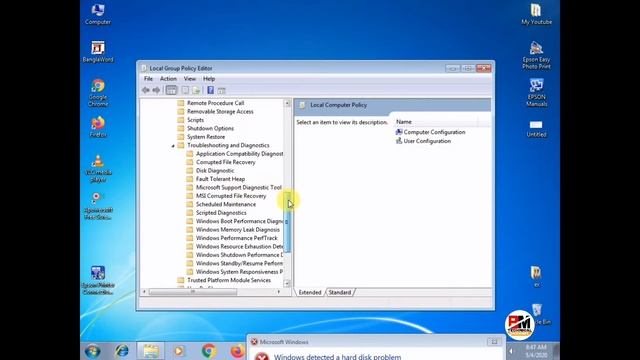Screen dimensions: 640x360
Task: Select the Corrupted File Recovery folder
Action: pyautogui.click(x=225, y=162)
